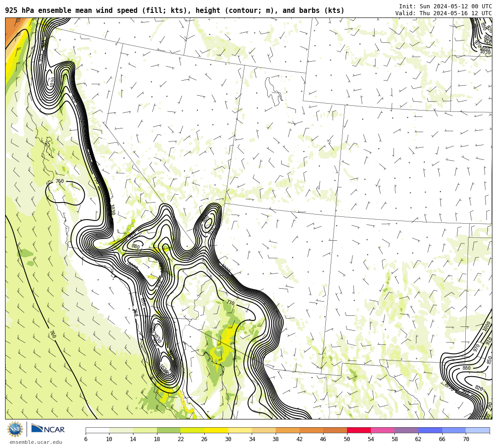Pick the bright yellow 26–30 kts colorbar segment
This screenshot has height=448, width=497.
click(x=216, y=430)
